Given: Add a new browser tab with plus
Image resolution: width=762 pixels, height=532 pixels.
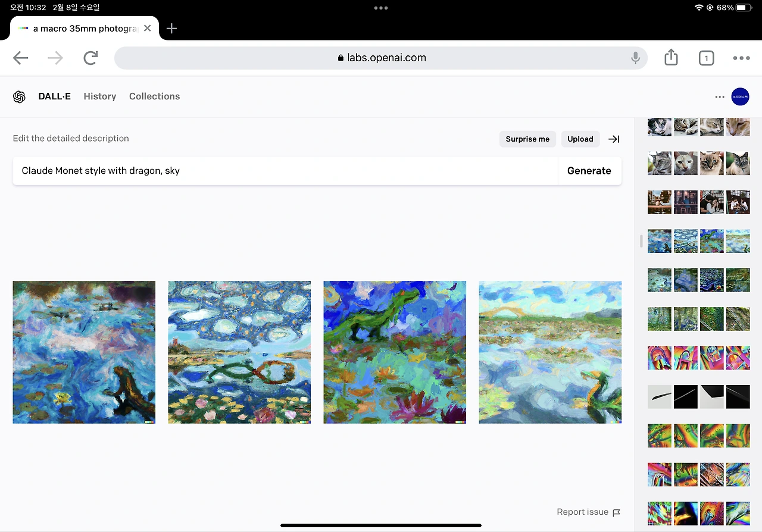Looking at the screenshot, I should coord(171,29).
